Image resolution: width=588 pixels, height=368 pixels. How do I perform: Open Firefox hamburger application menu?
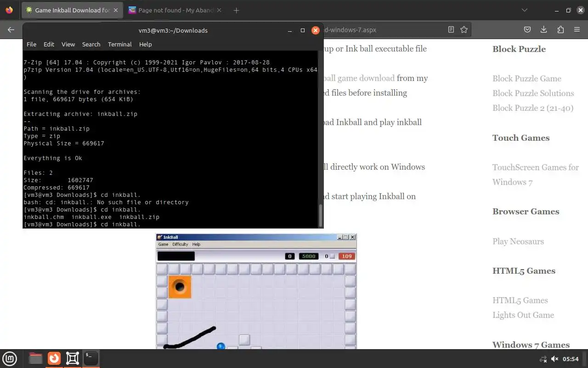[577, 29]
